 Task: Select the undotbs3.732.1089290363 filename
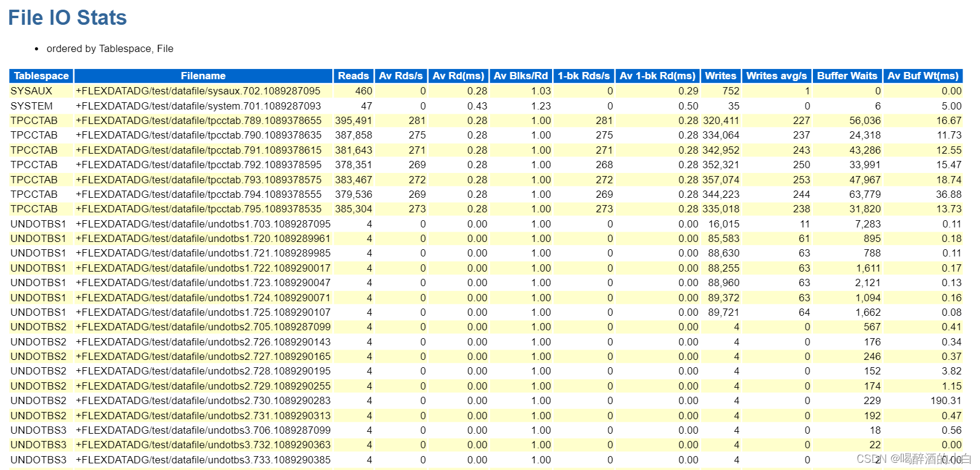click(203, 445)
